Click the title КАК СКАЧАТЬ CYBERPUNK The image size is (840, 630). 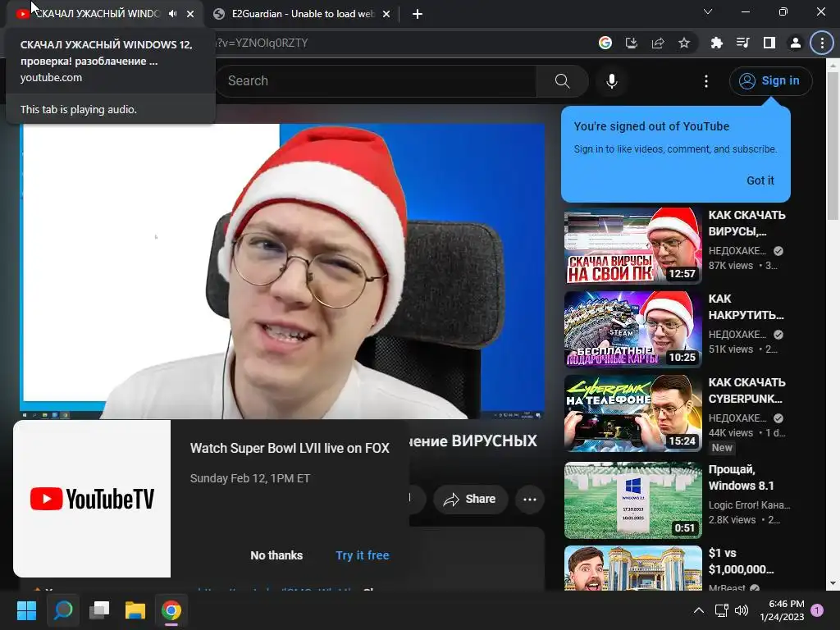point(746,390)
